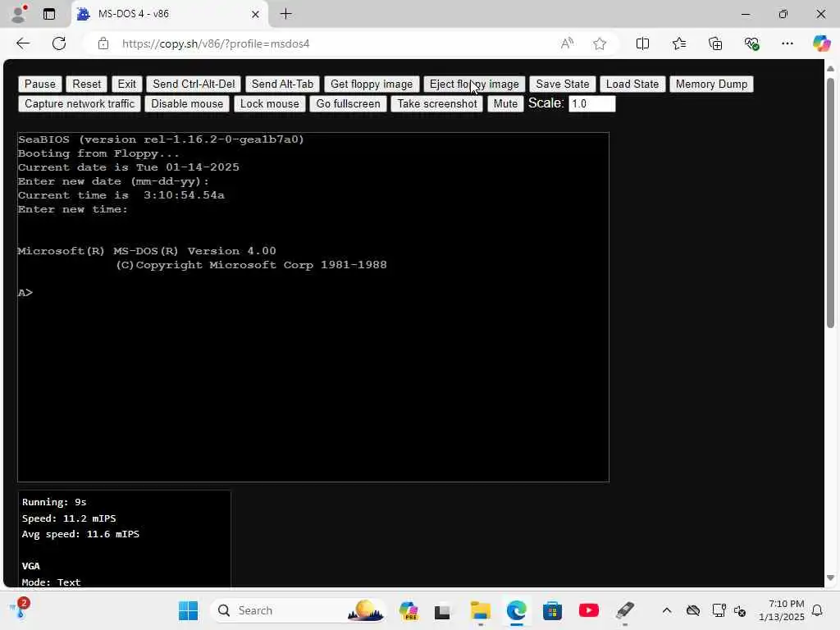Disable mouse in the emulator

[x=187, y=104]
